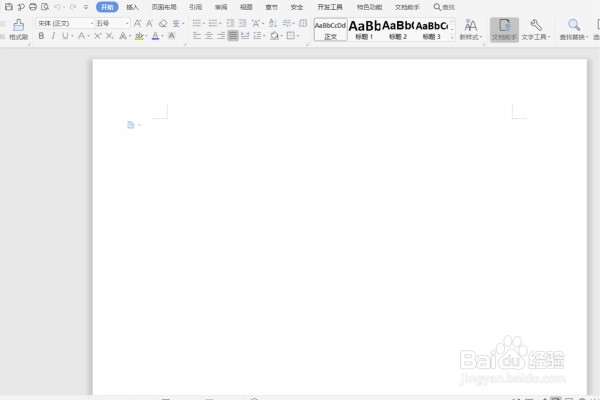Open the 安全 ribbon tab
Image resolution: width=600 pixels, height=400 pixels.
coord(297,7)
